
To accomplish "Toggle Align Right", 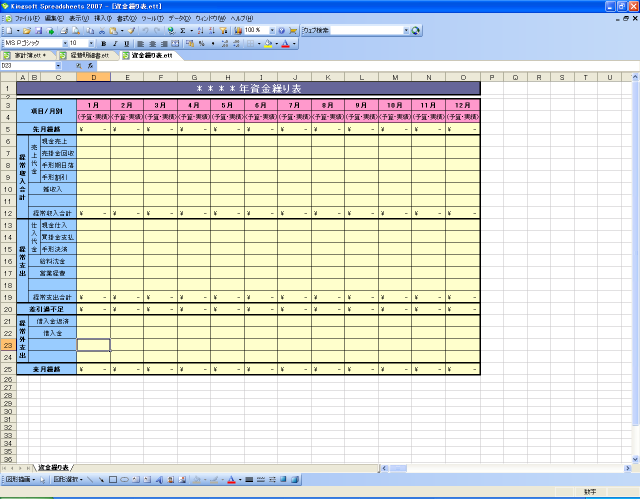I will click(x=164, y=44).
